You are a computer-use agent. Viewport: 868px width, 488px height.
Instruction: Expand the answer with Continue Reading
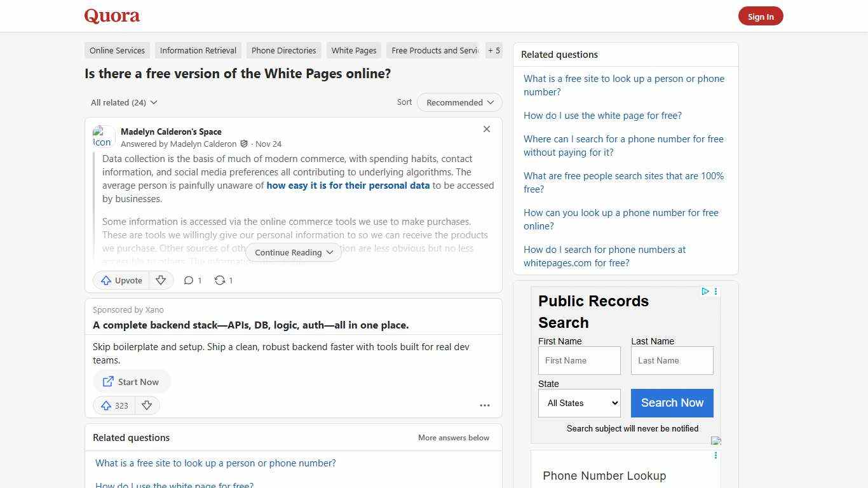293,252
